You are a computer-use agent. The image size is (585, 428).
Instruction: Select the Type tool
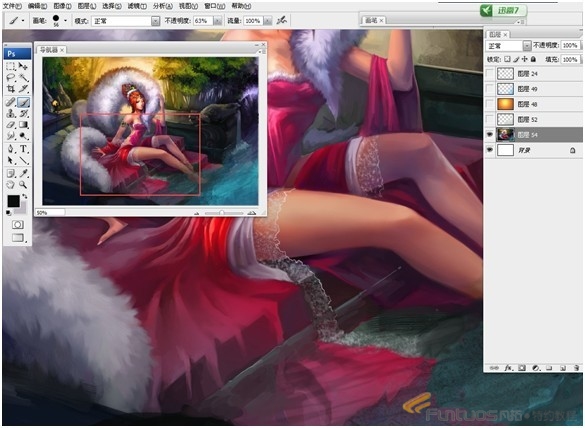(x=24, y=149)
